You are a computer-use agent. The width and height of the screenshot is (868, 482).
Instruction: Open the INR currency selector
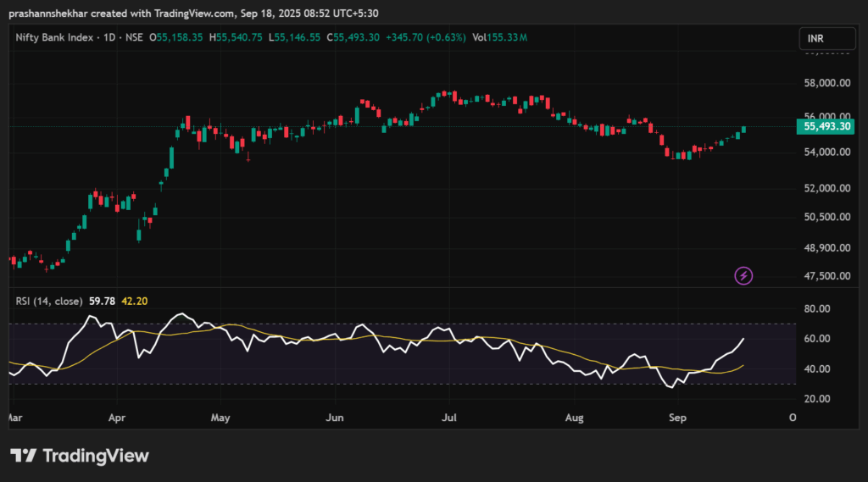pos(827,39)
